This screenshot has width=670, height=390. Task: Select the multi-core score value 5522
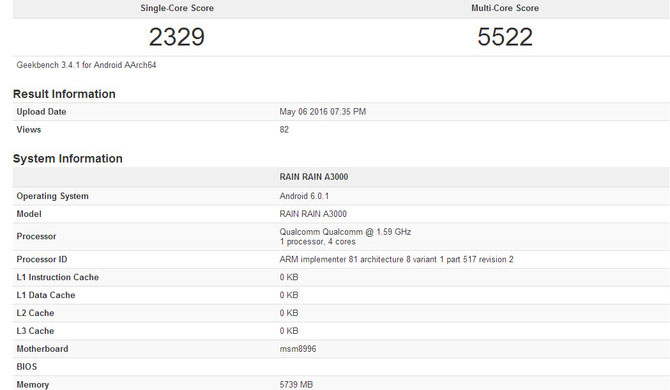[x=505, y=37]
